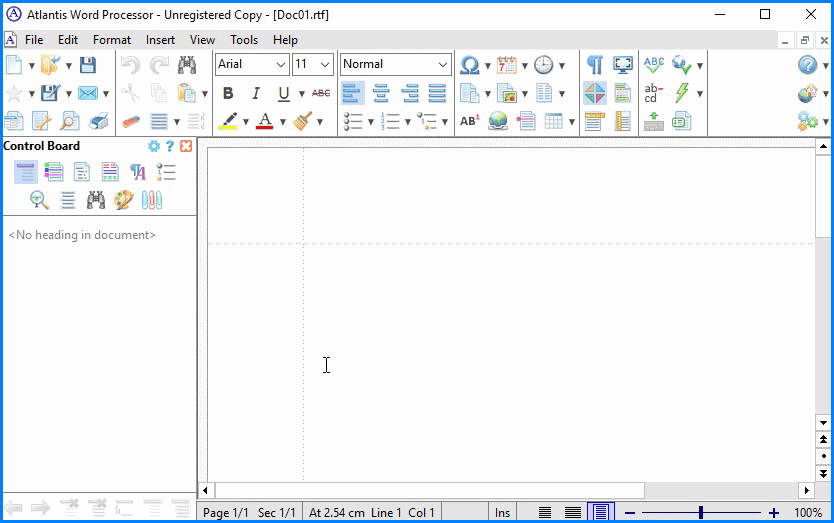Click the fullscreen monitor icon
Image resolution: width=834 pixels, height=523 pixels.
coord(622,65)
